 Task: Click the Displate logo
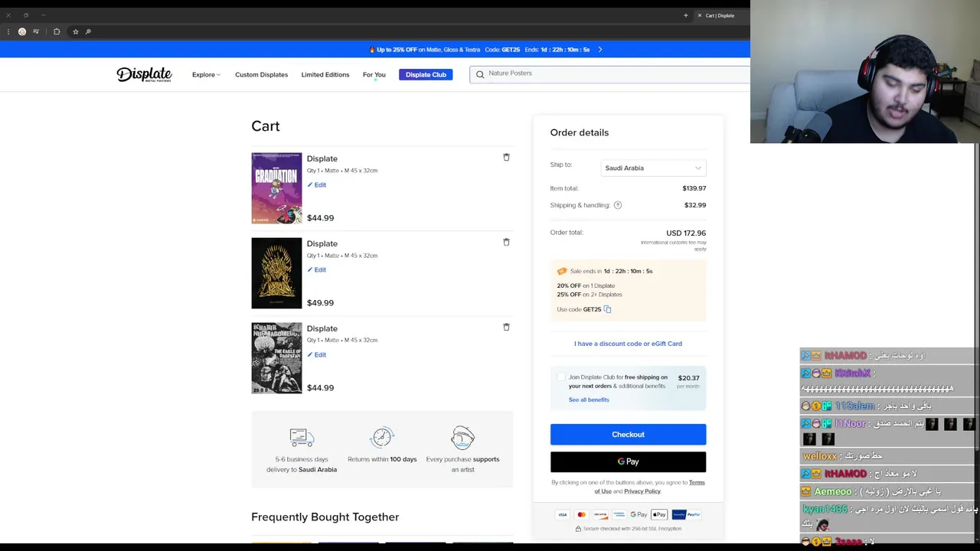144,74
